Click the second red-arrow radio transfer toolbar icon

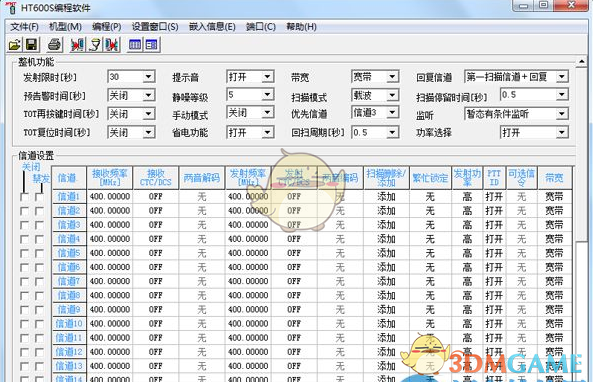(112, 45)
